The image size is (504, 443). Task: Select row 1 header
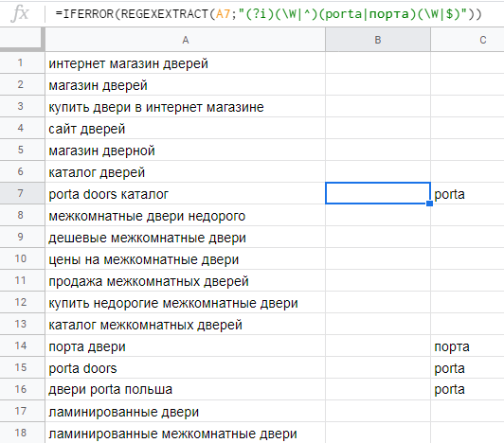22,63
